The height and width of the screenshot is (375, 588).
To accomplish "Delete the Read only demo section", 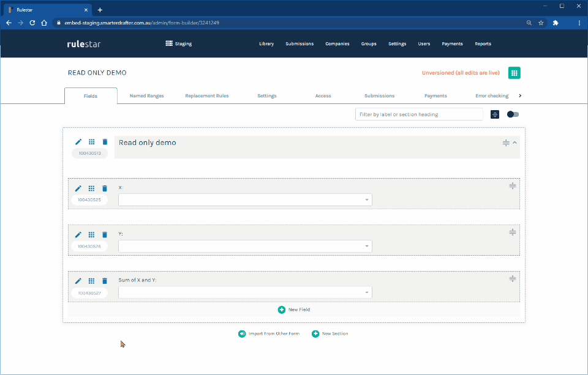I will pos(105,141).
